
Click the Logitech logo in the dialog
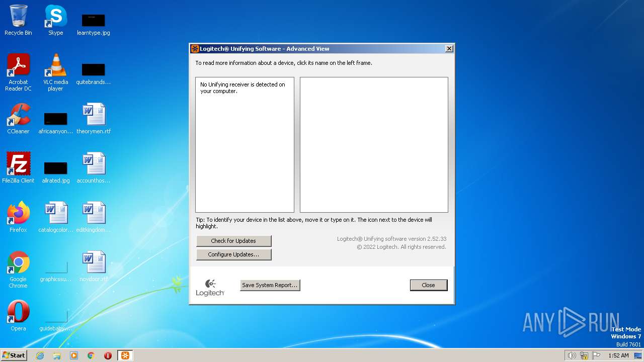[x=210, y=287]
